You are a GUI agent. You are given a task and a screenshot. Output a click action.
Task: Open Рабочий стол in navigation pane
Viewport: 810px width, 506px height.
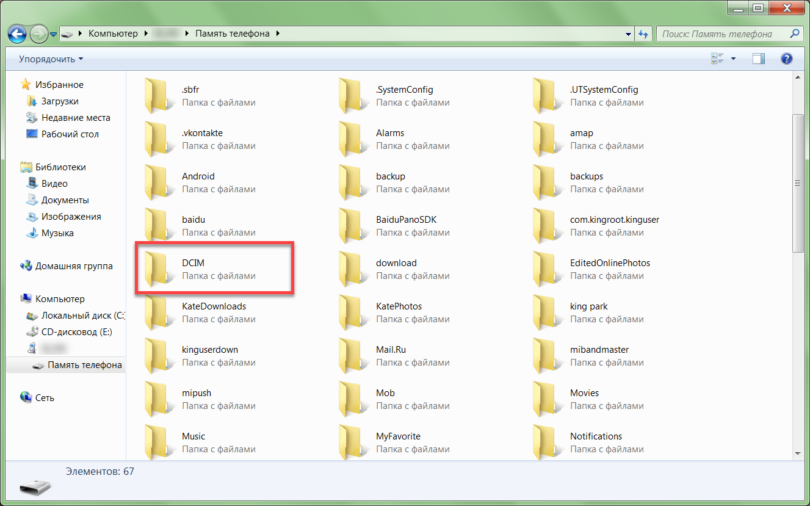click(x=69, y=134)
